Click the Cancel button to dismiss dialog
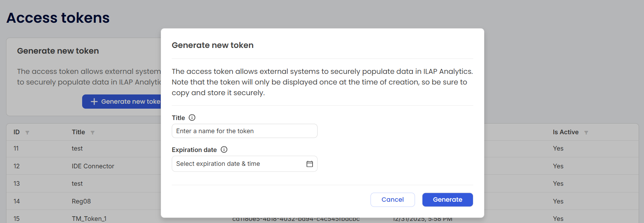 393,200
